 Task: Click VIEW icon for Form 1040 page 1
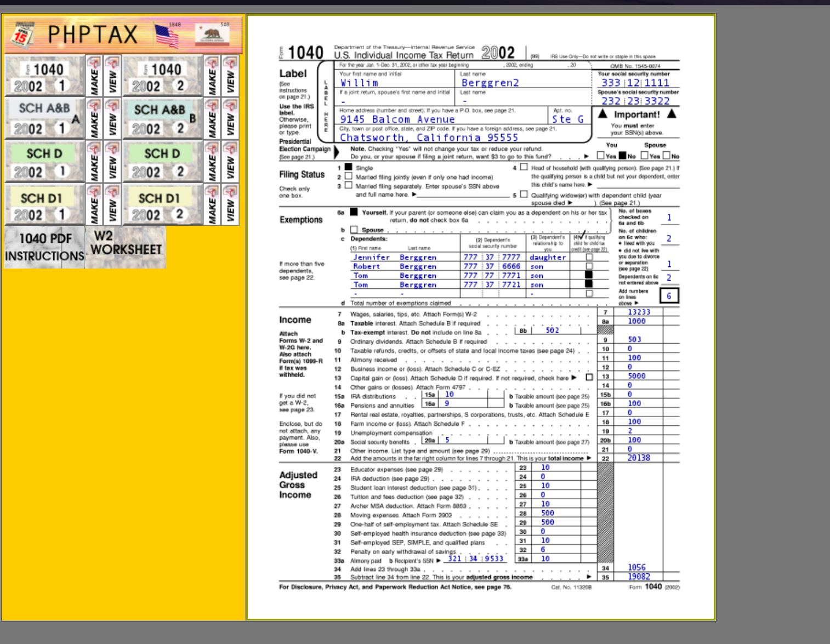pyautogui.click(x=112, y=76)
